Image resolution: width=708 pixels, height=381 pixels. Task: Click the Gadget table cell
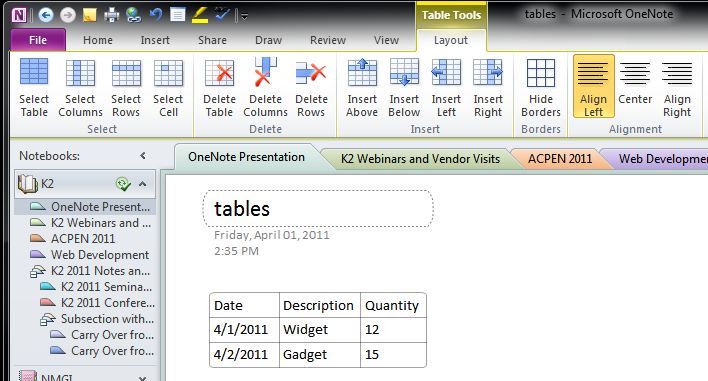pyautogui.click(x=320, y=355)
